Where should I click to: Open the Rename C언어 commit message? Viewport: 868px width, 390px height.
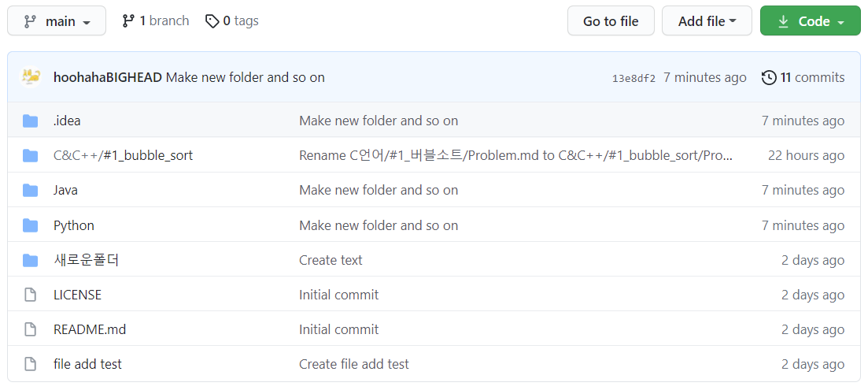(x=516, y=156)
